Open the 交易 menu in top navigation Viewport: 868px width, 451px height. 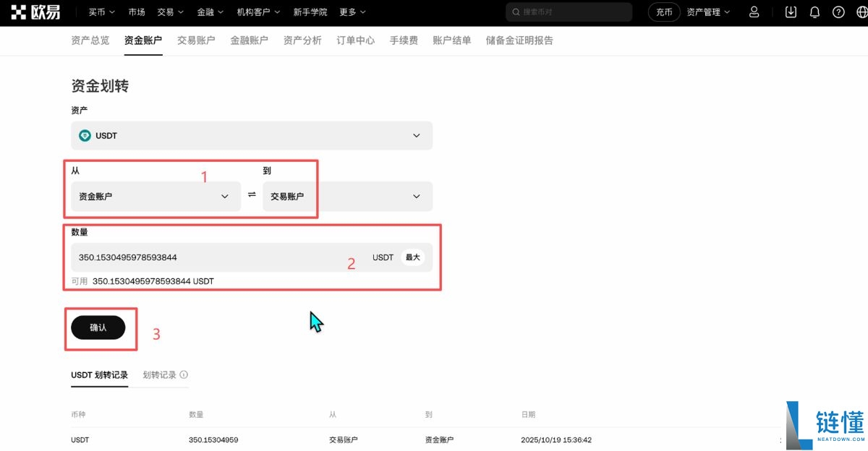coord(170,12)
